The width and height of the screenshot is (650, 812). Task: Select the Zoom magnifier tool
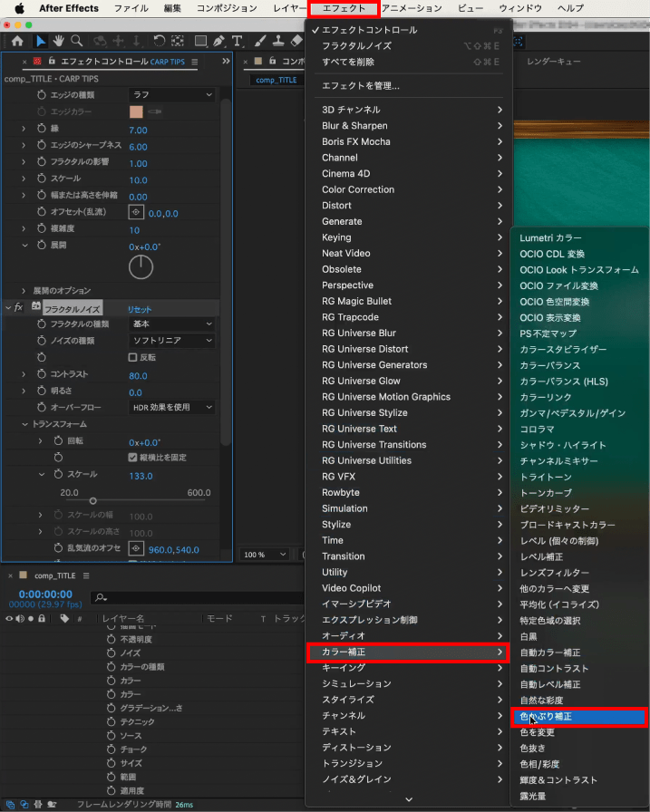(x=77, y=42)
